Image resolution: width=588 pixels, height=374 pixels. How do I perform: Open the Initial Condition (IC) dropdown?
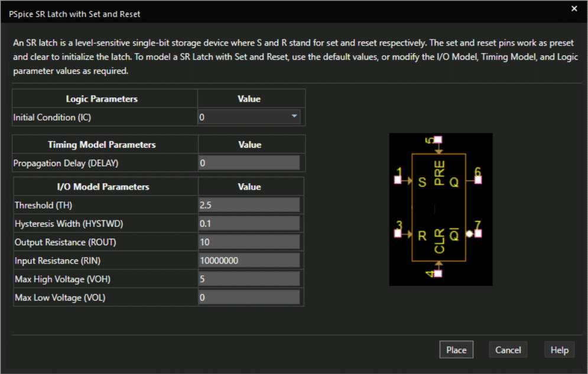(294, 116)
